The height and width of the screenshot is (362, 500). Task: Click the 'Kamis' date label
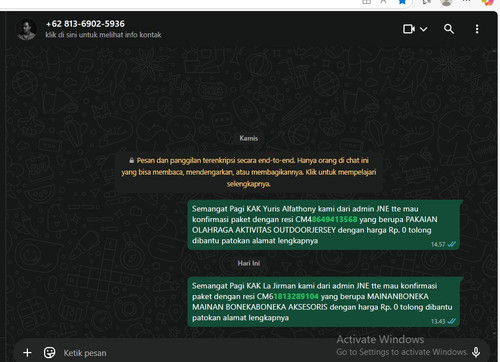(x=249, y=138)
